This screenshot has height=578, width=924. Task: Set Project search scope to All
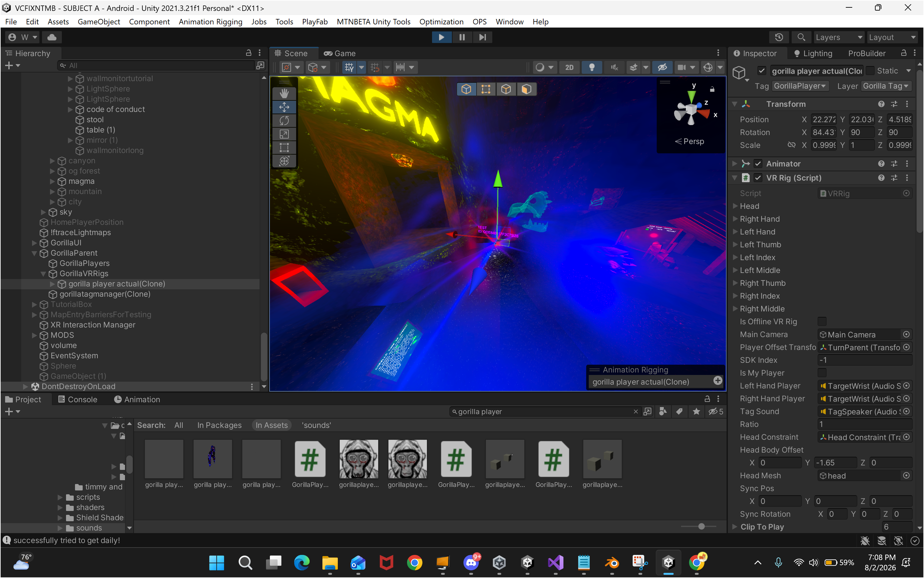coord(179,425)
